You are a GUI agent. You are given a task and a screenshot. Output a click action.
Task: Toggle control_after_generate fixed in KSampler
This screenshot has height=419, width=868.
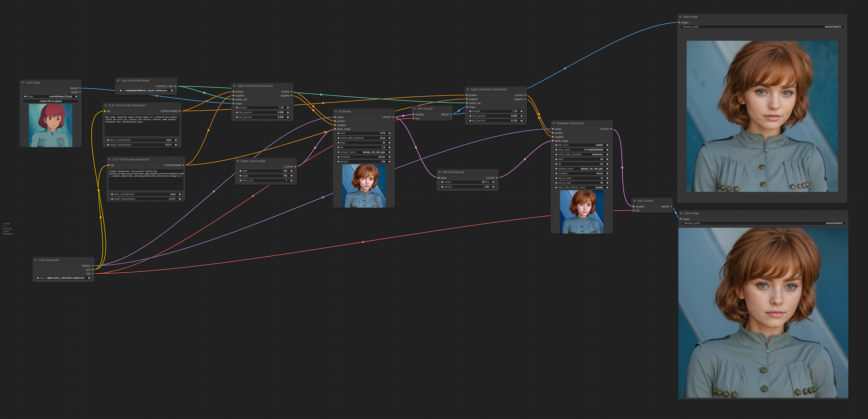pyautogui.click(x=364, y=138)
